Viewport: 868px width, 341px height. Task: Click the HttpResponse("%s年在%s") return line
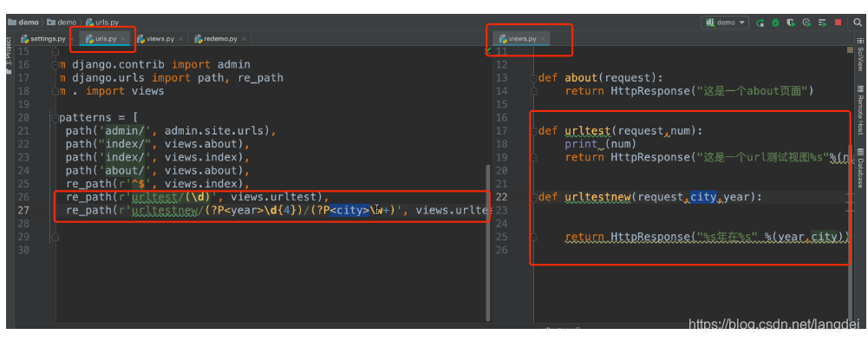[x=707, y=237]
